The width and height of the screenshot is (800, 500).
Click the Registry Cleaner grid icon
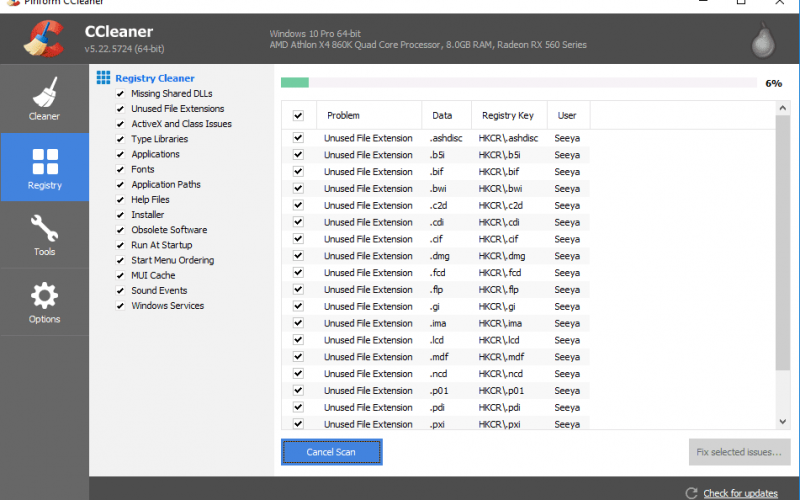click(x=103, y=78)
